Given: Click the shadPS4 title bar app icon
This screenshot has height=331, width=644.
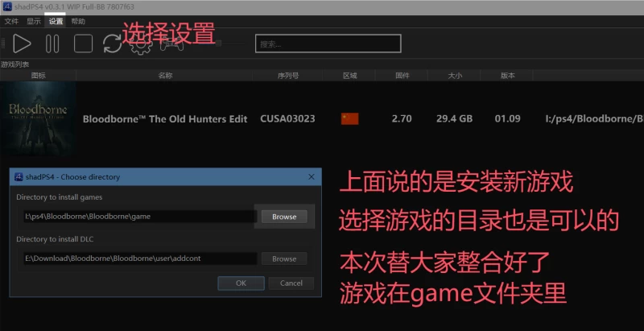Looking at the screenshot, I should pos(7,7).
